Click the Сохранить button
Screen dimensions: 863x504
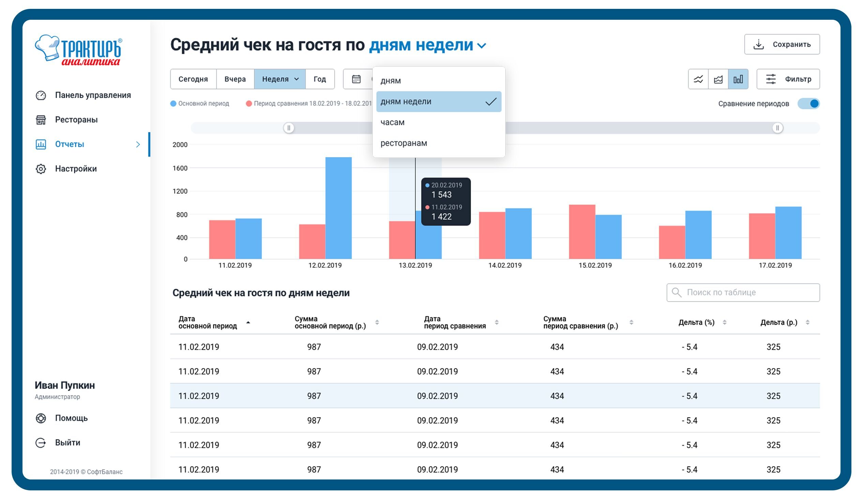coord(782,45)
